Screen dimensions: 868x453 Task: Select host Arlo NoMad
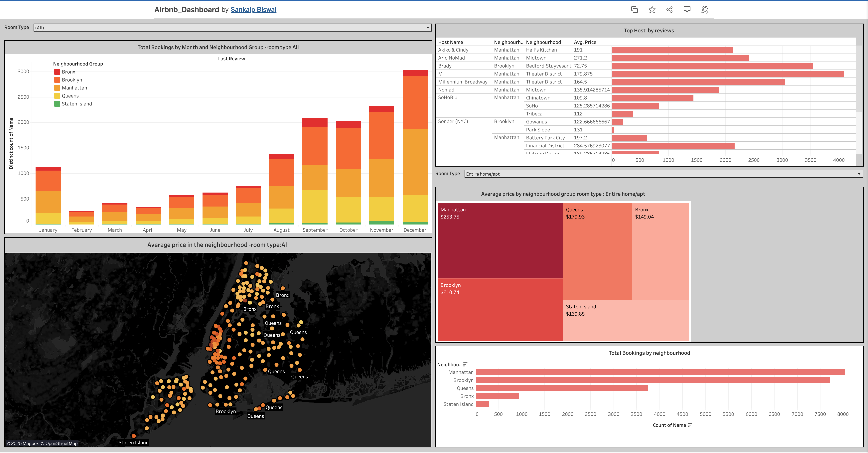point(451,58)
